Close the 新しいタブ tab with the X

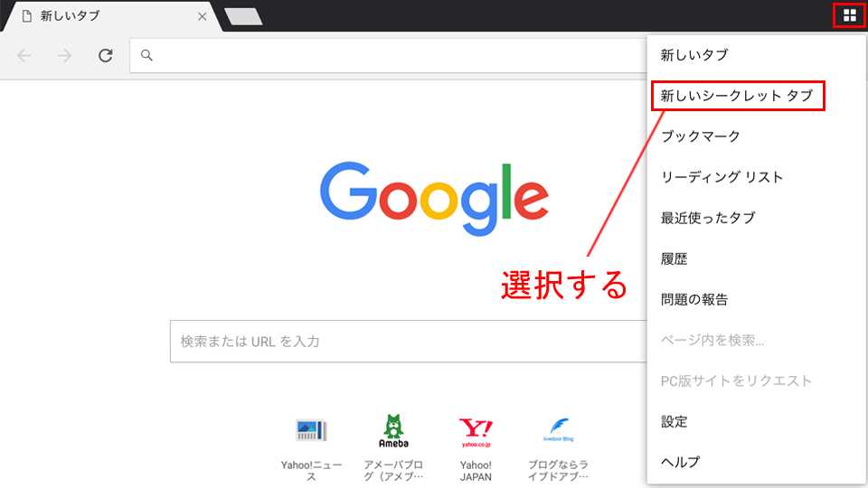(202, 16)
